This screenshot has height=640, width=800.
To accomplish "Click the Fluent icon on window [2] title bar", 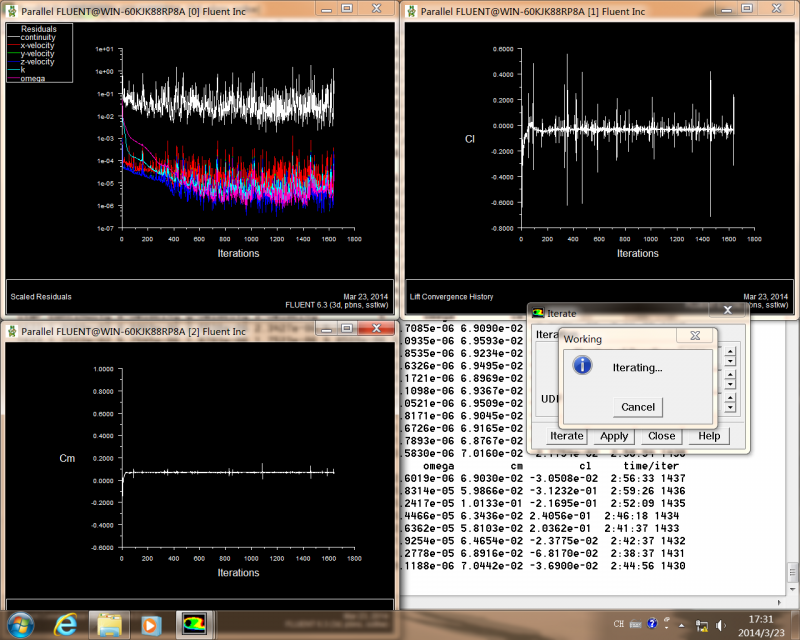I will (x=12, y=331).
